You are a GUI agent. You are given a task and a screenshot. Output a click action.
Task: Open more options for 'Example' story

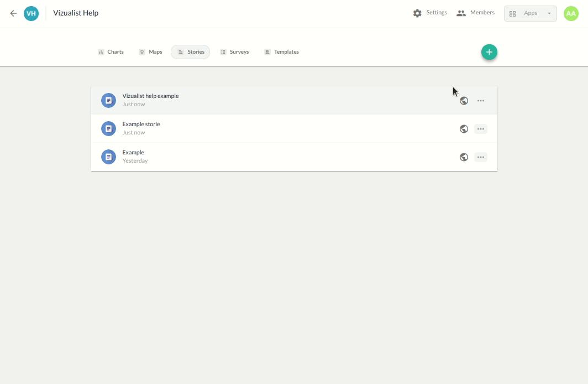click(x=481, y=157)
